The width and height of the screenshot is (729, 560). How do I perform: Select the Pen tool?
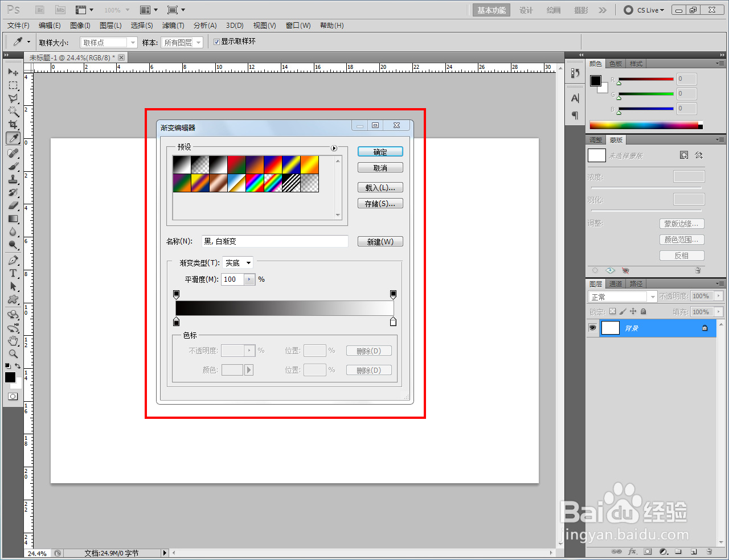(13, 261)
